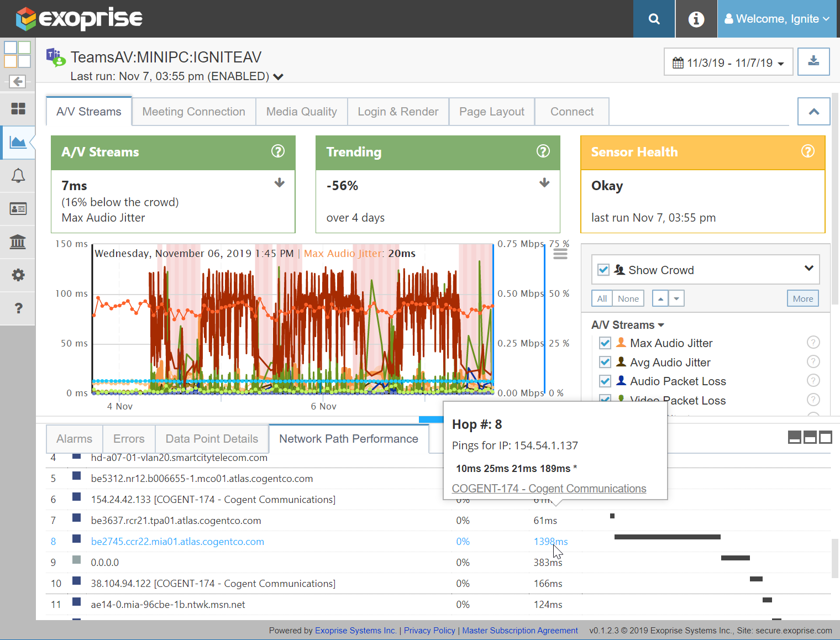
Task: Uncheck Max Audio Jitter series
Action: pyautogui.click(x=605, y=343)
